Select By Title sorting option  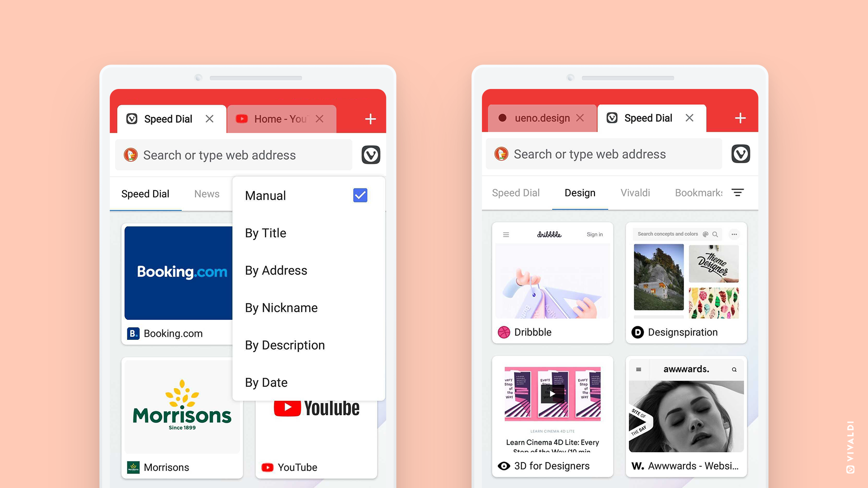coord(265,232)
